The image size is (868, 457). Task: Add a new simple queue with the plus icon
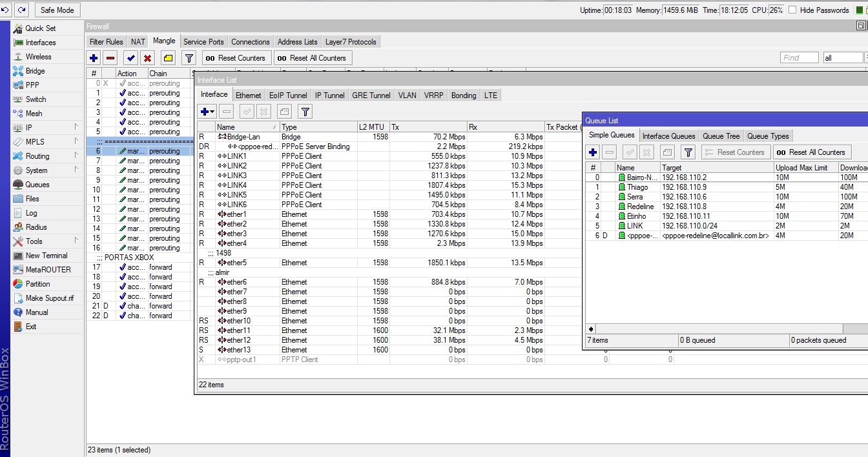pyautogui.click(x=593, y=152)
